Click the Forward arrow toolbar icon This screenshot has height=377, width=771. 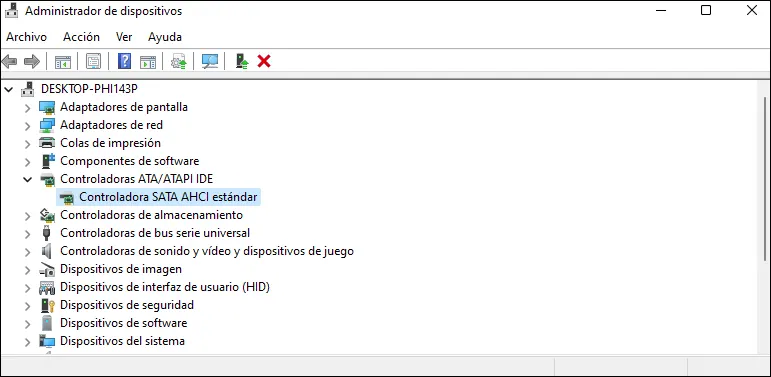32,61
